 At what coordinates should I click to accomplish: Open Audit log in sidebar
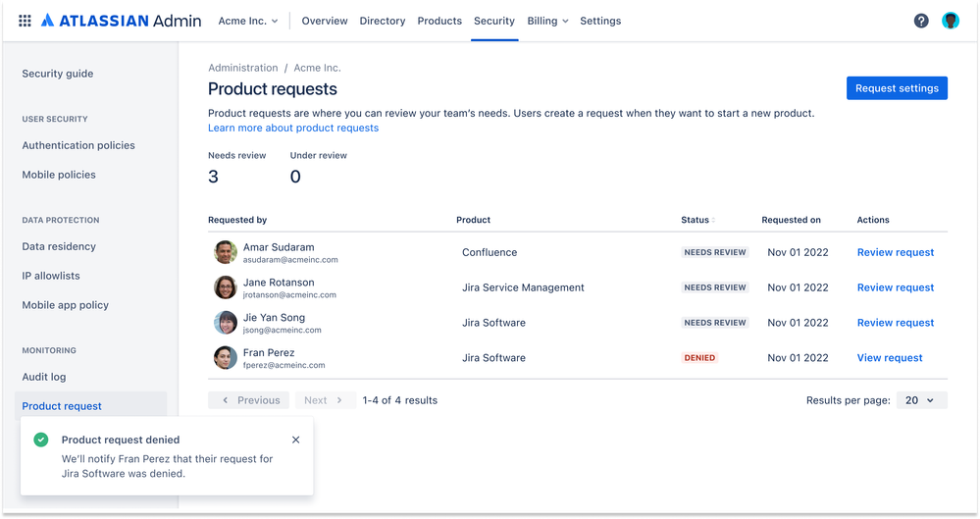click(44, 377)
